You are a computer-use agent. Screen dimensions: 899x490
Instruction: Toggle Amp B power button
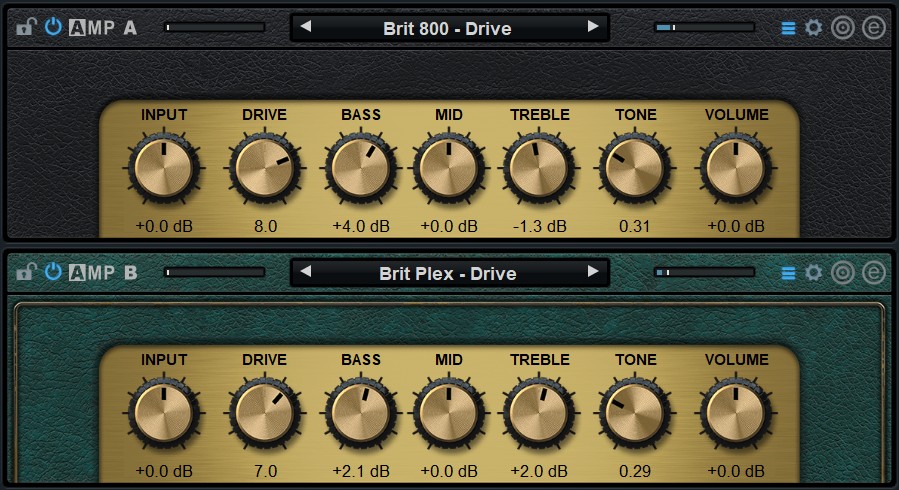point(53,271)
